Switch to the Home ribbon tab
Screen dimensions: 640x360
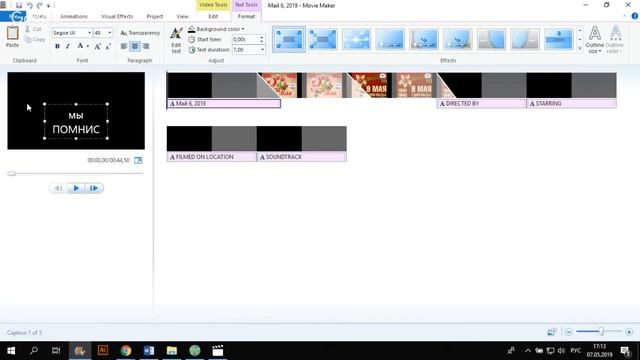[x=40, y=16]
